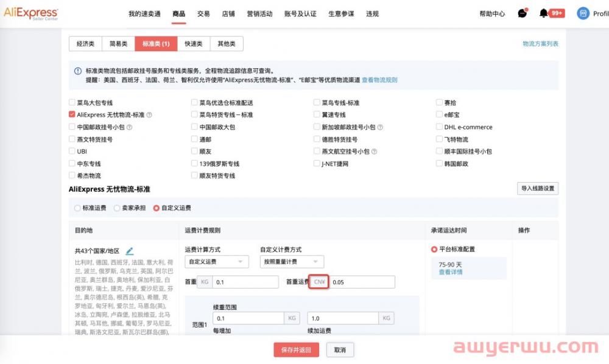This screenshot has width=609, height=364.
Task: Open the 账号及认证 menu
Action: click(x=300, y=14)
